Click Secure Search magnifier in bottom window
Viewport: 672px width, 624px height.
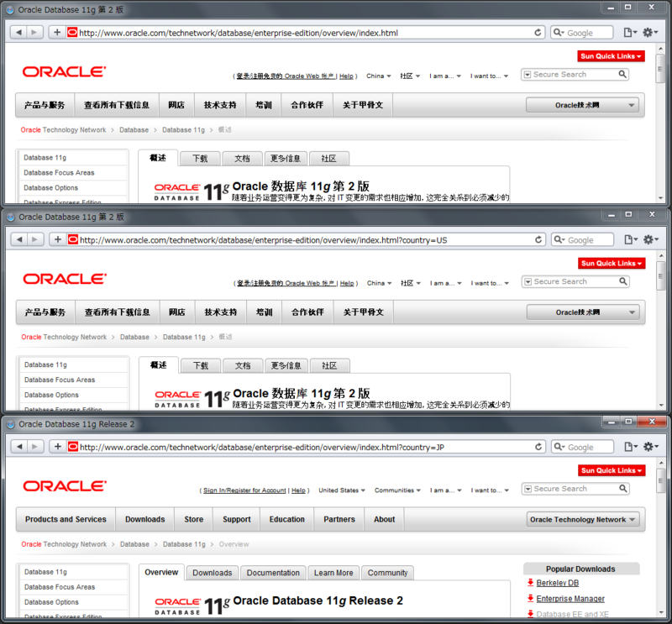click(623, 488)
